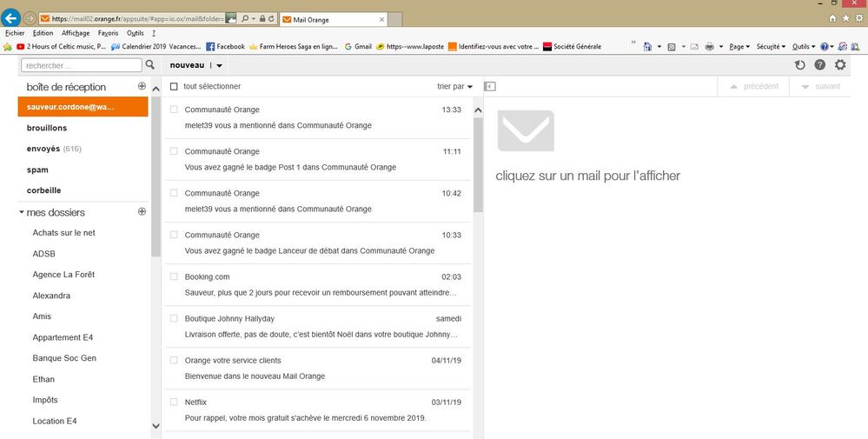Expand the command bar Home button dropdown arrow
The height and width of the screenshot is (439, 868).
(659, 46)
